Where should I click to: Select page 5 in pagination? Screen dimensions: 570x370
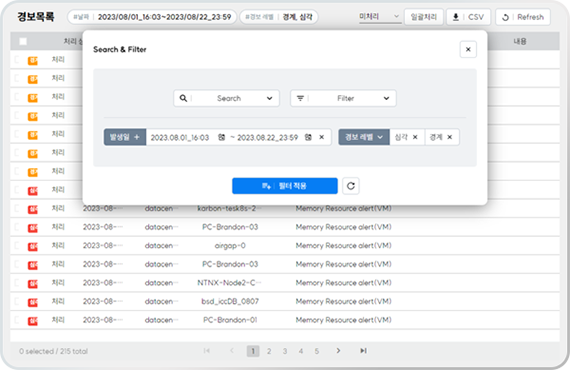tap(317, 351)
